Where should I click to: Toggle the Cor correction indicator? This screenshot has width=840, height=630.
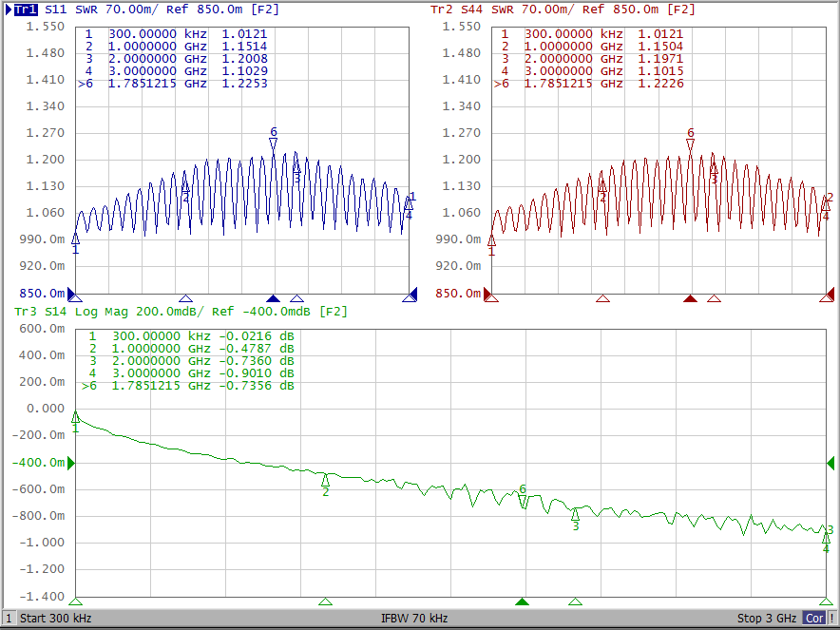click(814, 619)
